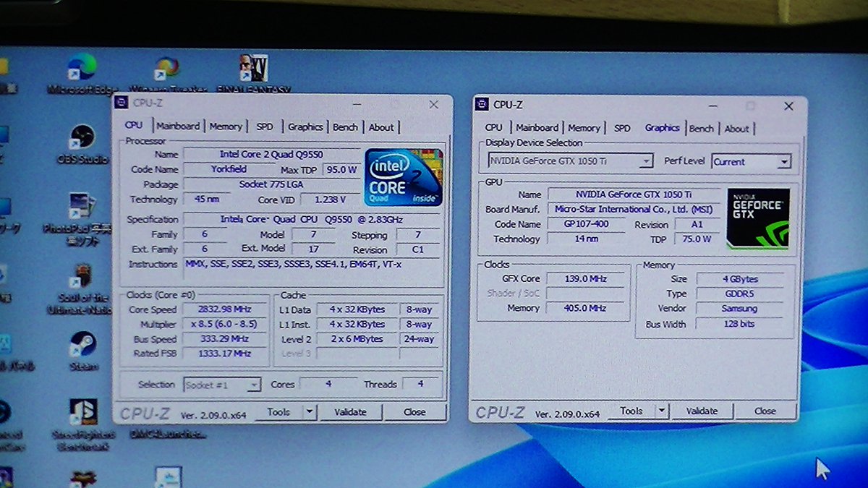Screen dimensions: 868x488
Task: Click the 139.0 MHz GFX Core value
Action: pos(585,278)
